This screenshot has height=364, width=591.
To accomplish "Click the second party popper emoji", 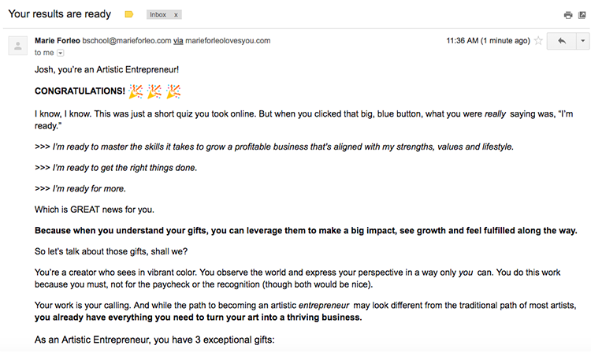I will 154,91.
